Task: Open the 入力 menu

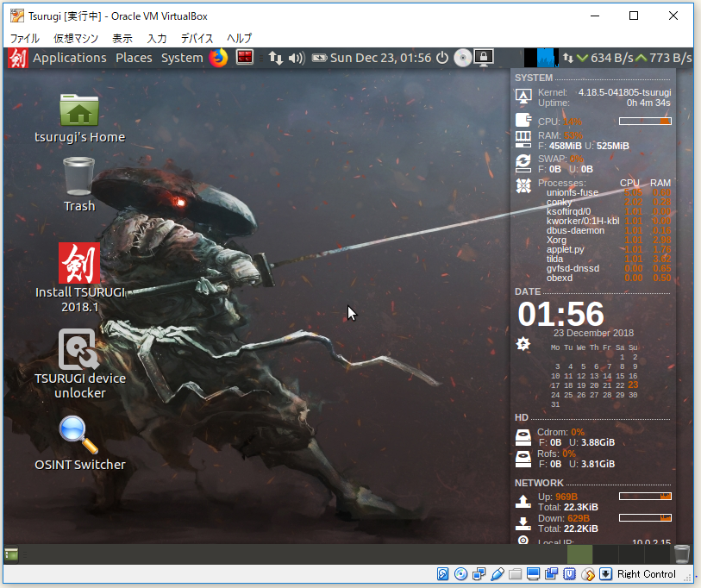Action: 157,39
